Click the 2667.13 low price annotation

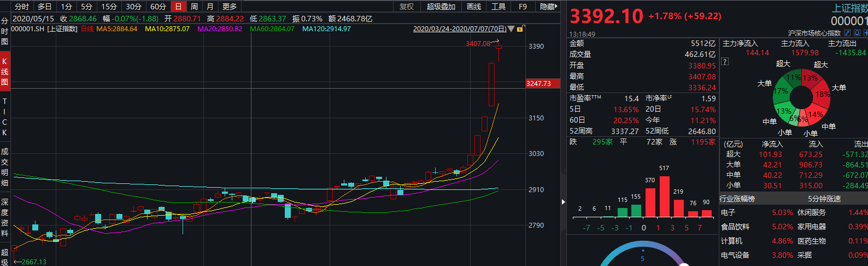tap(33, 262)
